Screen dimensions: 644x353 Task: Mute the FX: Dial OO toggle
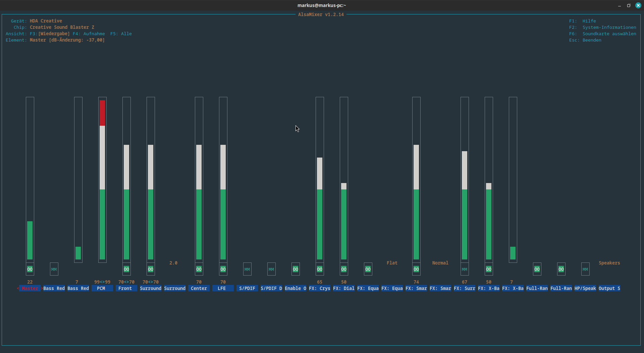pos(344,269)
